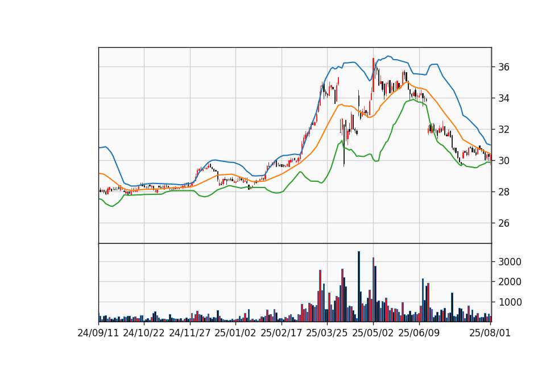Click the volume axis value 2000

[x=510, y=282]
